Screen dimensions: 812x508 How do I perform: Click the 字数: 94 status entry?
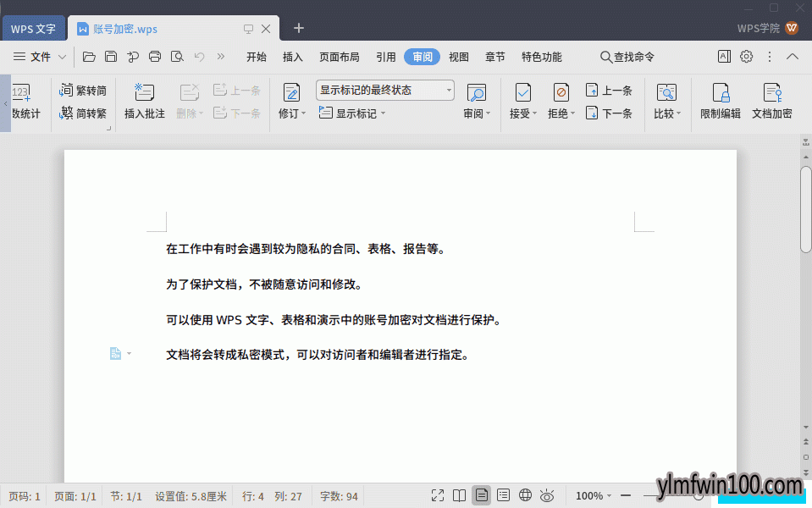coord(339,496)
